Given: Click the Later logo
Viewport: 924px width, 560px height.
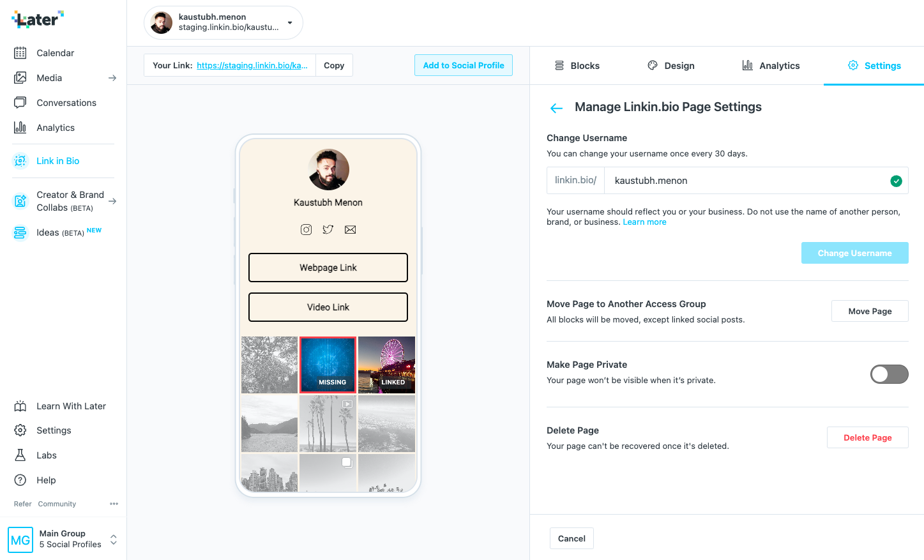Looking at the screenshot, I should (x=38, y=20).
